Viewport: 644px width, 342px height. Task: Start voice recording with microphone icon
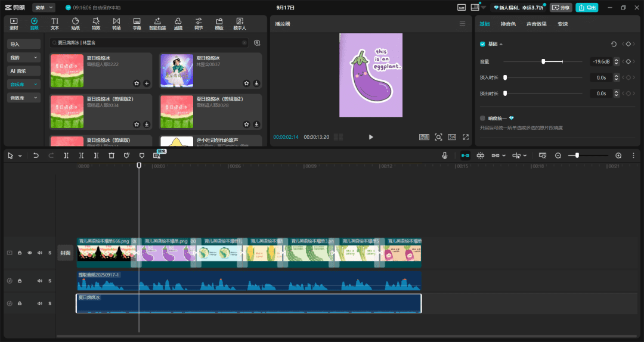444,156
